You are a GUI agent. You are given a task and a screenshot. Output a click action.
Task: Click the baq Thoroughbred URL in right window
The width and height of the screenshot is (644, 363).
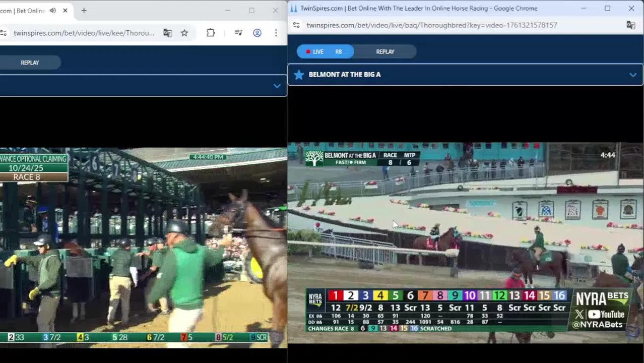coord(432,25)
